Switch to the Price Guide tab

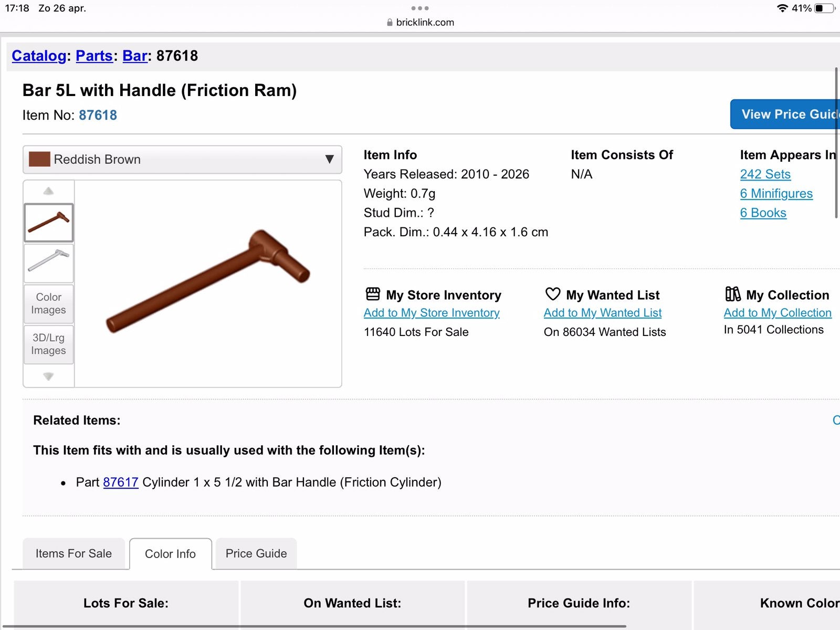coord(256,553)
